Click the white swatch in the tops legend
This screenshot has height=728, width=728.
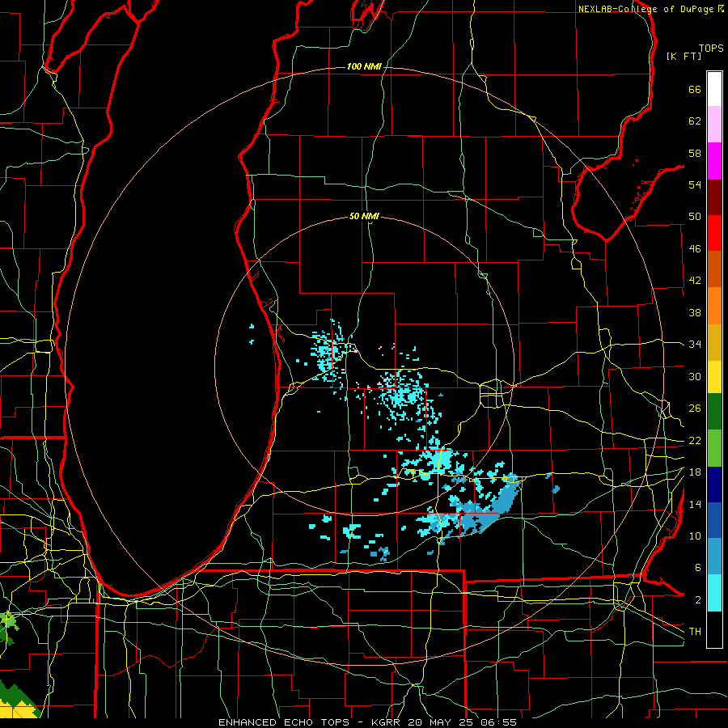(714, 89)
